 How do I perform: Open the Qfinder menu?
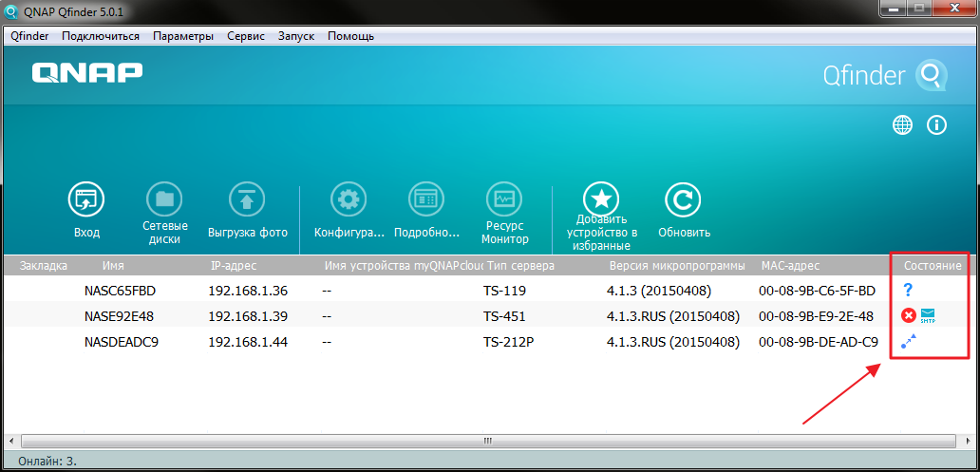[x=29, y=36]
